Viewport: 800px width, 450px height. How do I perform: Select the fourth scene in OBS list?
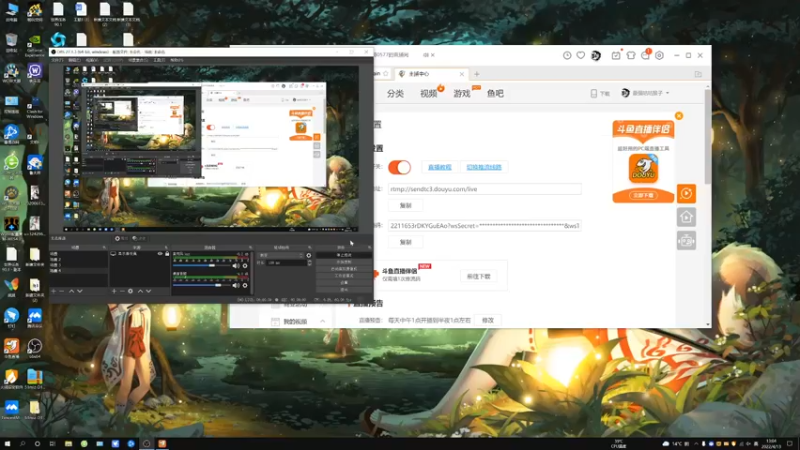point(79,270)
